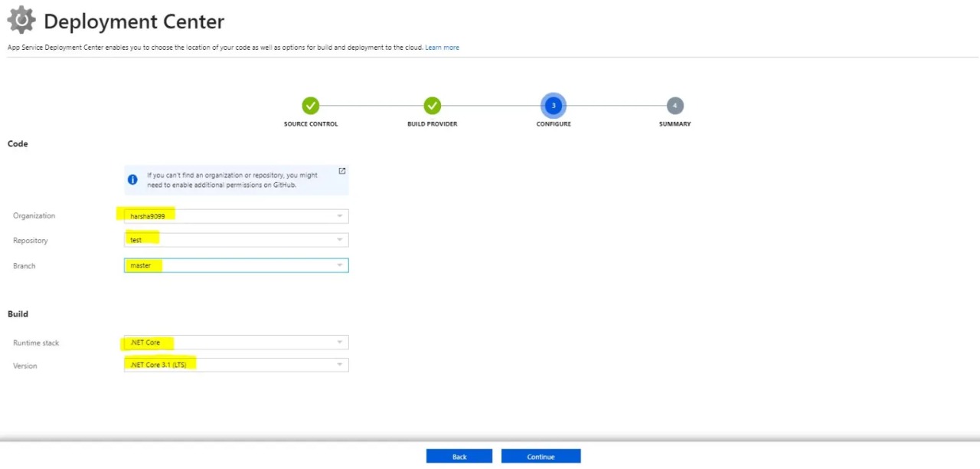Select the Configure step 3 circle
Screen dimensions: 980x469
[x=554, y=106]
